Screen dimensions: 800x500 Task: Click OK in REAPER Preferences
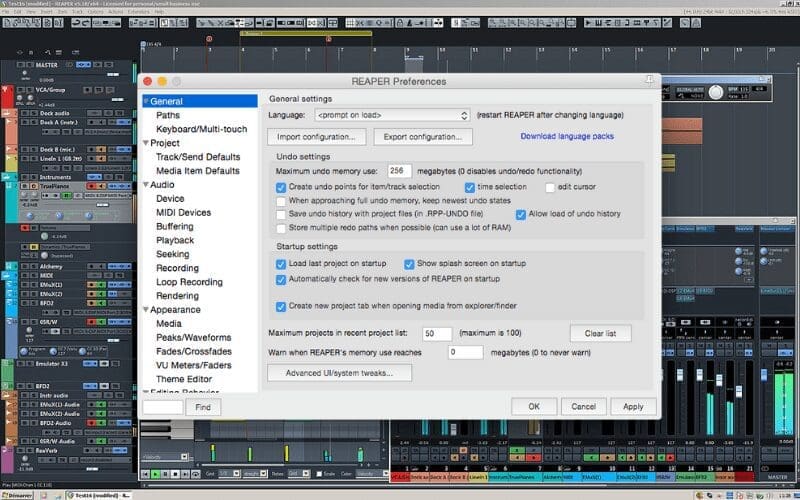pyautogui.click(x=534, y=407)
